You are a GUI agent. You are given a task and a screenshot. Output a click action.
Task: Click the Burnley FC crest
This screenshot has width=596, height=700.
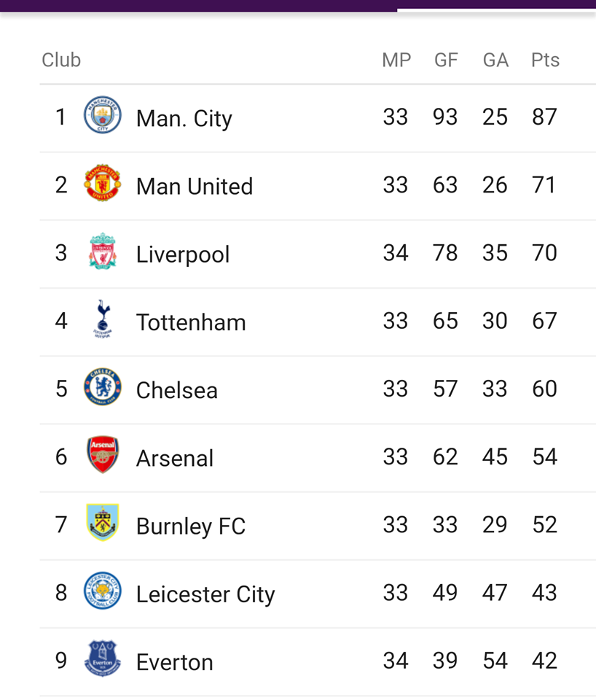point(103,522)
